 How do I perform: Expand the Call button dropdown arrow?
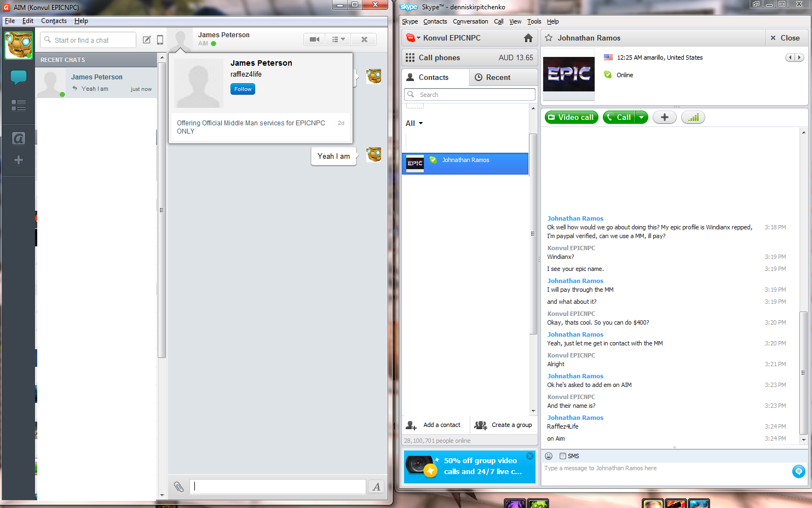642,117
